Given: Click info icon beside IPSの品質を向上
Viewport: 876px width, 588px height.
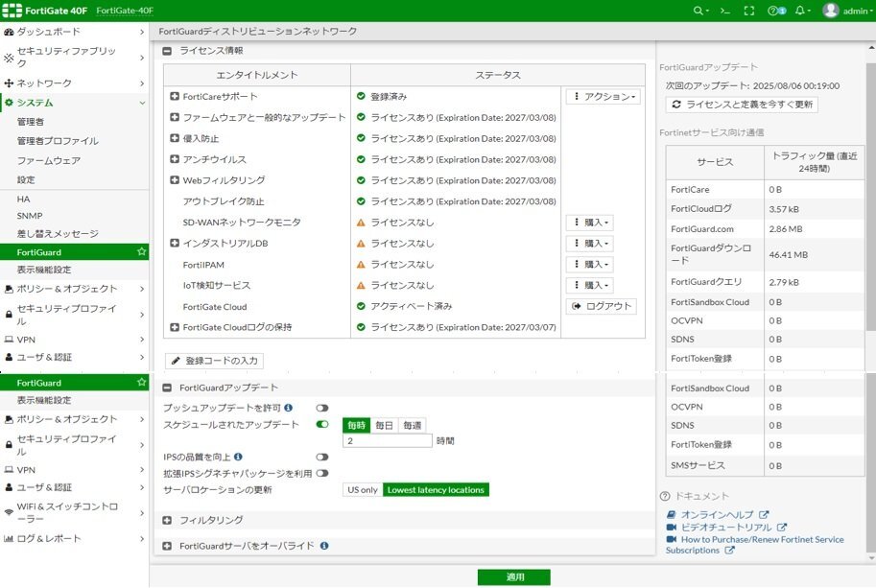Looking at the screenshot, I should pos(238,457).
